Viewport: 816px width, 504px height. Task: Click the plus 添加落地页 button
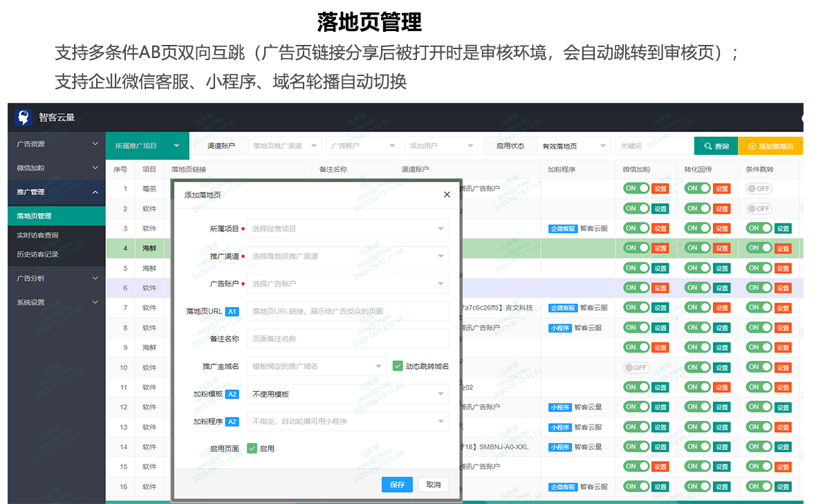770,146
